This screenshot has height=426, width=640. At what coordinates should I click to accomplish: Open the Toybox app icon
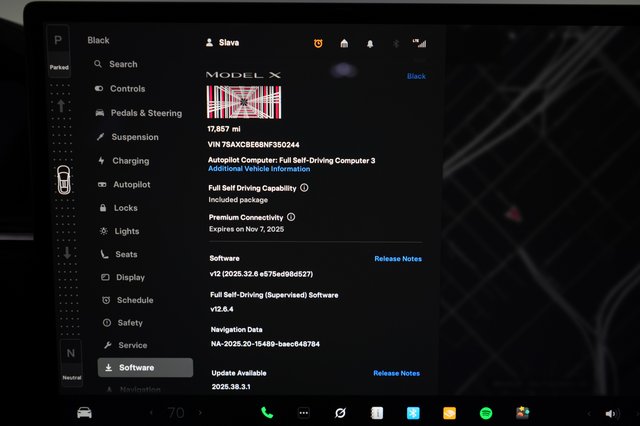(x=522, y=413)
